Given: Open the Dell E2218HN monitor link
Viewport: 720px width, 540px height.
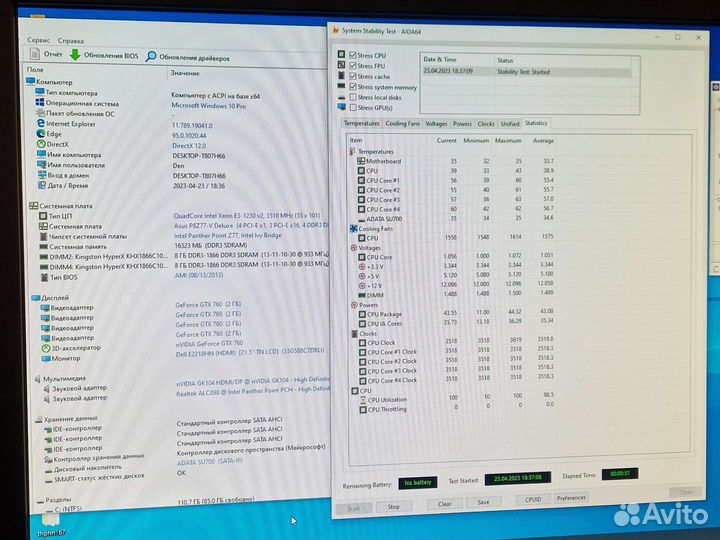Looking at the screenshot, I should [x=250, y=353].
